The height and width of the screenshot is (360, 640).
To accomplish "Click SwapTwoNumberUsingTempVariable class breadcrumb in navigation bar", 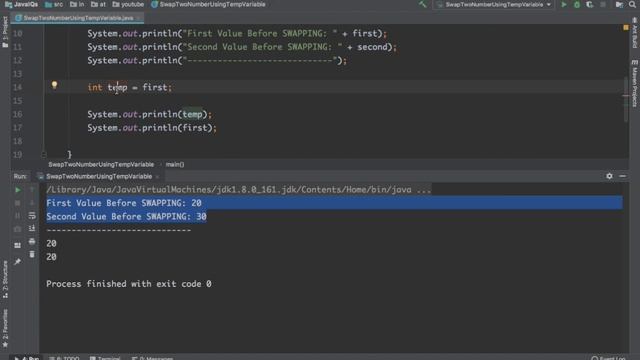I will [x=208, y=4].
